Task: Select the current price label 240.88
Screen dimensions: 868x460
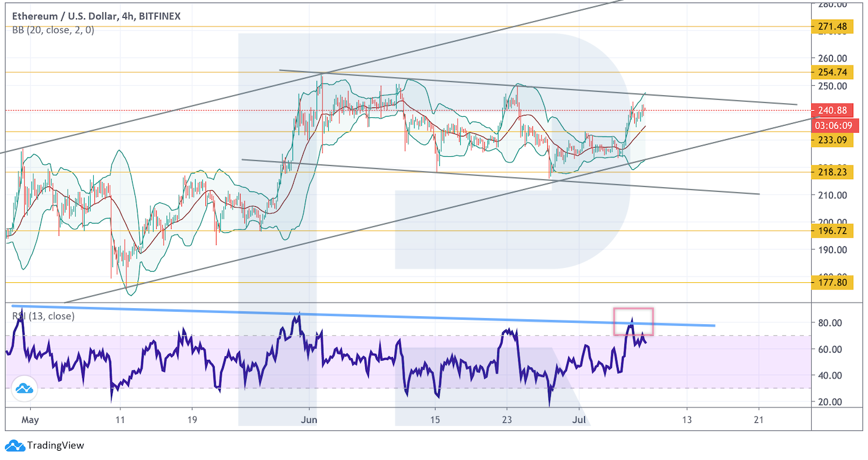Action: (x=832, y=111)
